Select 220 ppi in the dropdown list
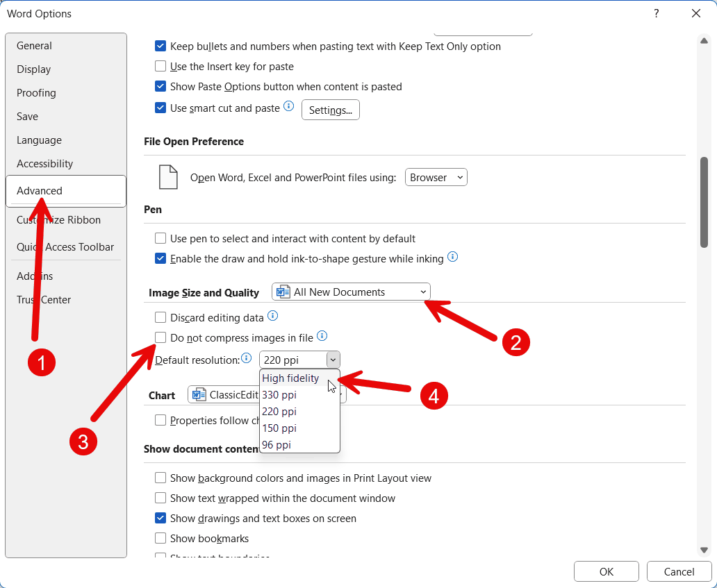This screenshot has height=588, width=717. point(299,412)
